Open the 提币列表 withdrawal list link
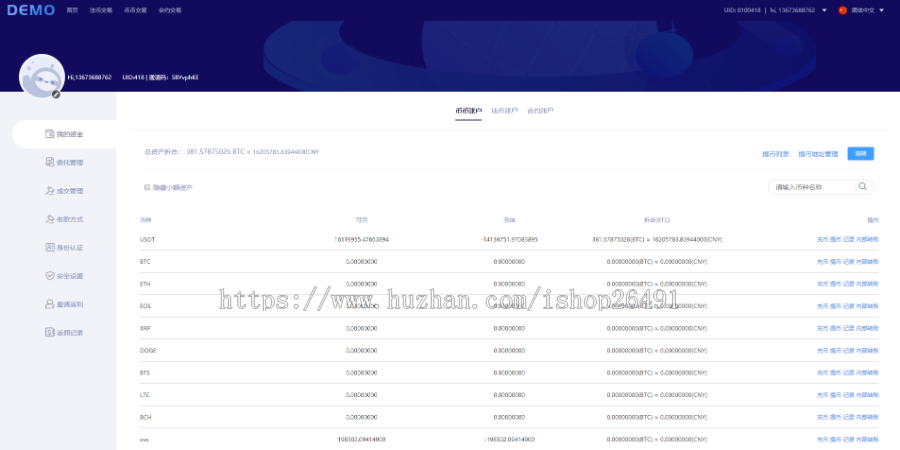This screenshot has height=450, width=900. tap(775, 154)
